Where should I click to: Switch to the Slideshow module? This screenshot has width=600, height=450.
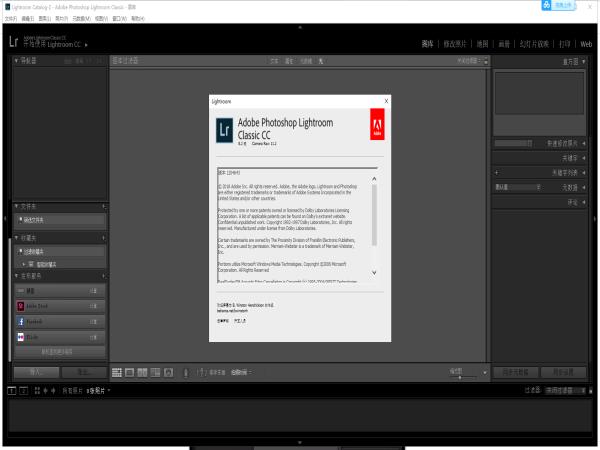click(x=534, y=44)
